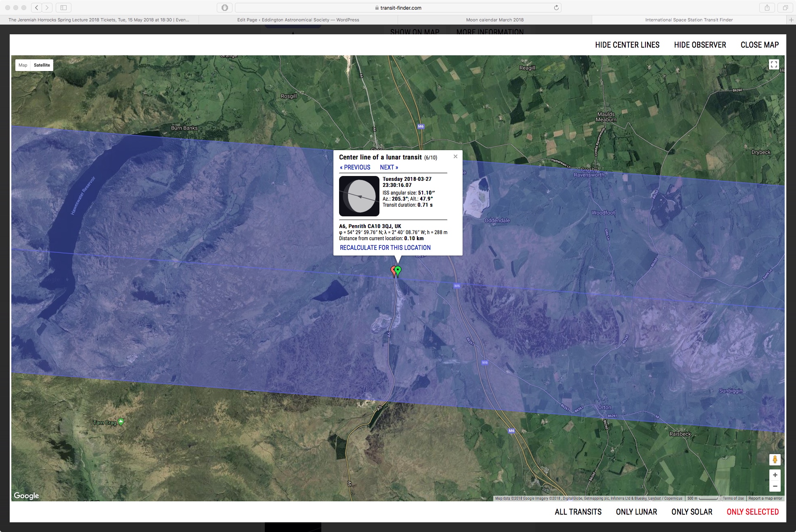796x532 pixels.
Task: Click the lunar transit moon thumbnail
Action: (x=359, y=196)
